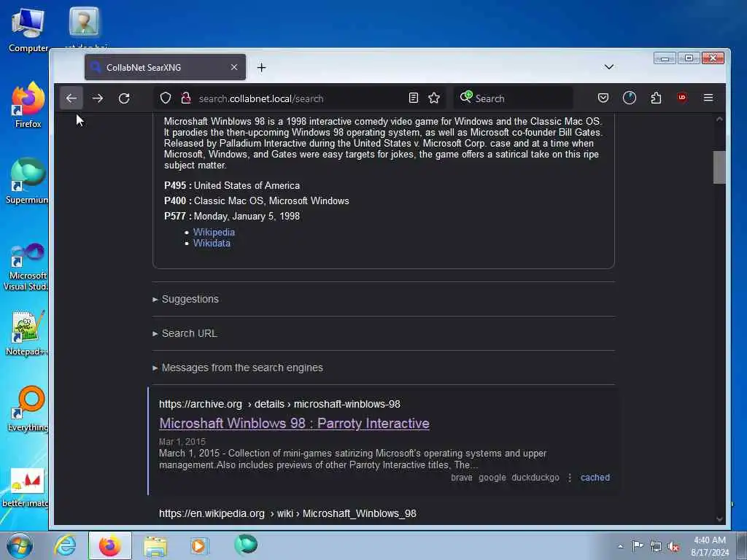
Task: Click the https://archive.org result URL
Action: coord(279,404)
